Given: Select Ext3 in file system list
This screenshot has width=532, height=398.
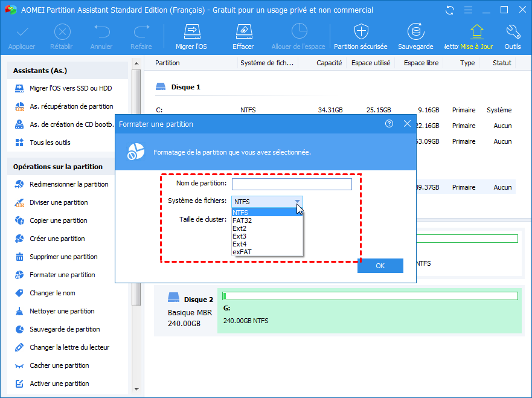Looking at the screenshot, I should (267, 236).
